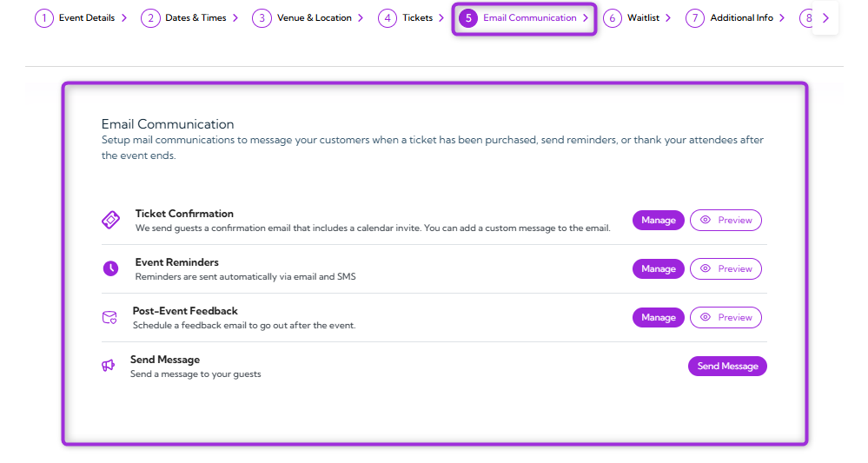The width and height of the screenshot is (868, 463).
Task: Click 'Send a message to your guests' text
Action: click(195, 374)
